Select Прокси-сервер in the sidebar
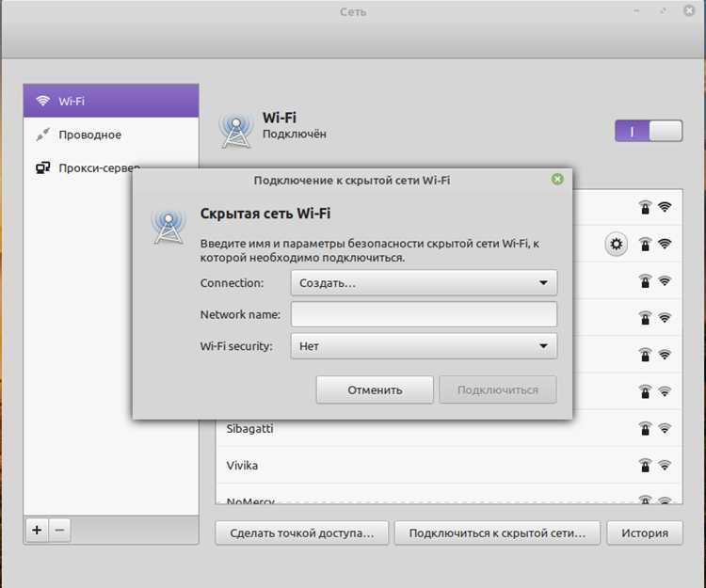Image resolution: width=706 pixels, height=588 pixels. click(111, 167)
